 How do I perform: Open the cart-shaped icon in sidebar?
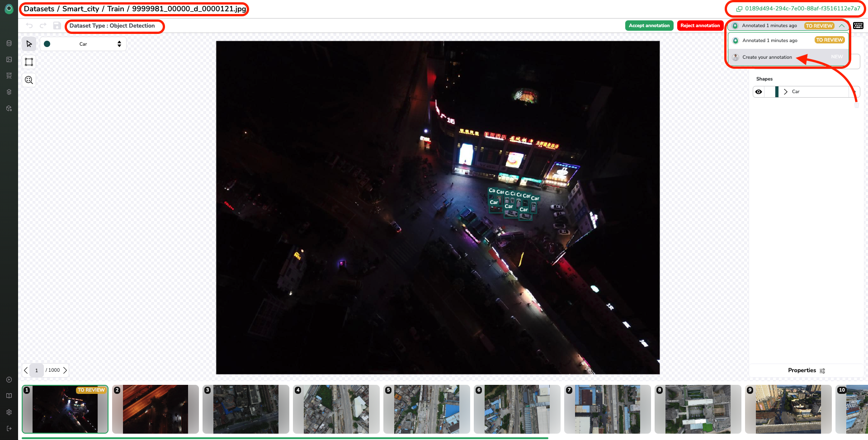pos(9,76)
